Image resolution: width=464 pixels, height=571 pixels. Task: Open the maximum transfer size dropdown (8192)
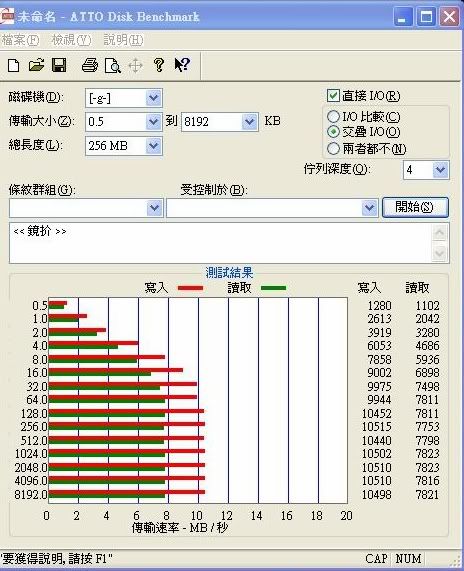tap(249, 122)
